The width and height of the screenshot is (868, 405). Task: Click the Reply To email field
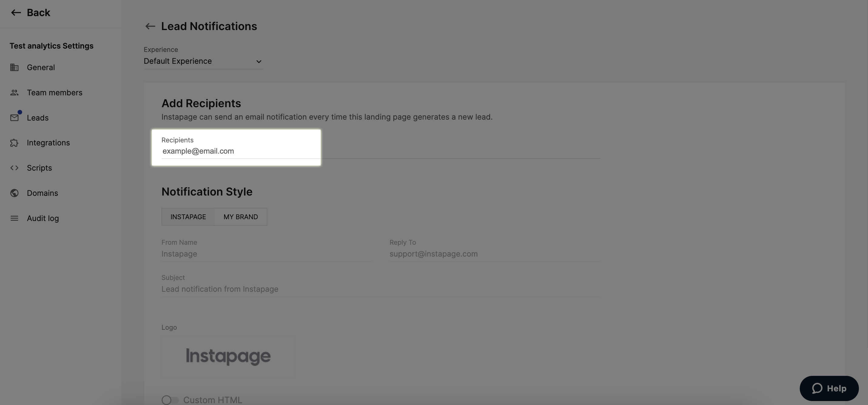pyautogui.click(x=494, y=254)
